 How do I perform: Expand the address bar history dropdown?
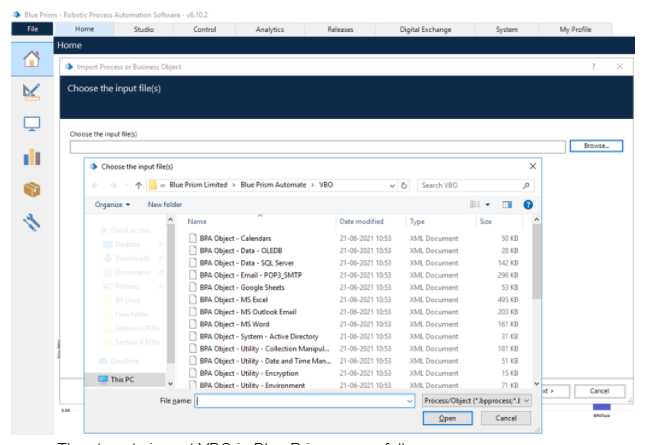(x=392, y=185)
